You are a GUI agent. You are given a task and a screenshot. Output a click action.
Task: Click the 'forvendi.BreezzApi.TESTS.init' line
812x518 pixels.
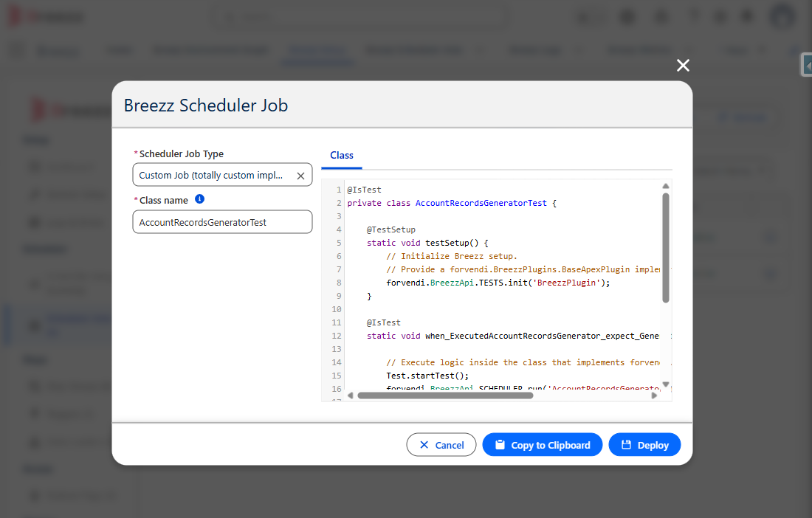(x=498, y=283)
